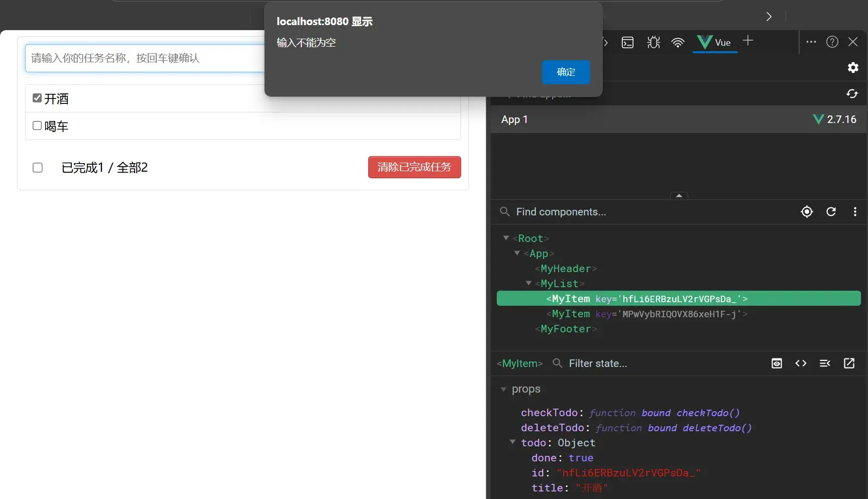Screen dimensions: 868x499
Task: Toggle the select-all checkbox beside 已完成1 / 全部2
Action: click(38, 168)
